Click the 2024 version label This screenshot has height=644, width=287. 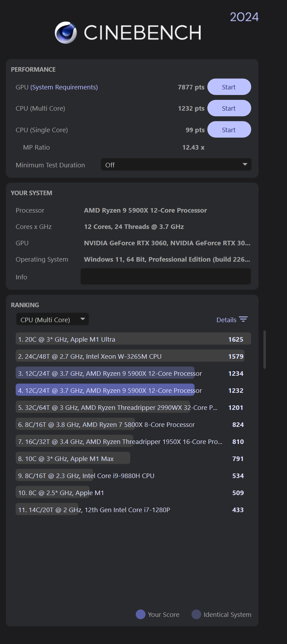(x=244, y=17)
